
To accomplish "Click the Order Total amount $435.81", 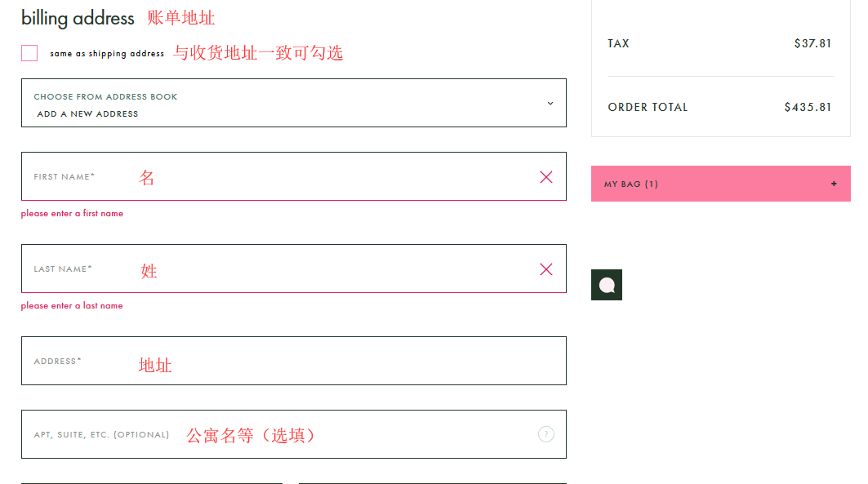I will 808,107.
